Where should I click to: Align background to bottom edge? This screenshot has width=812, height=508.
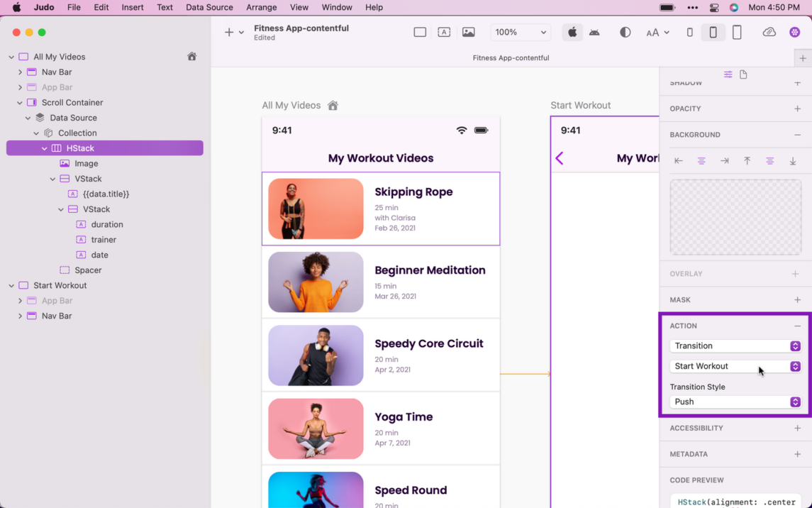tap(793, 161)
